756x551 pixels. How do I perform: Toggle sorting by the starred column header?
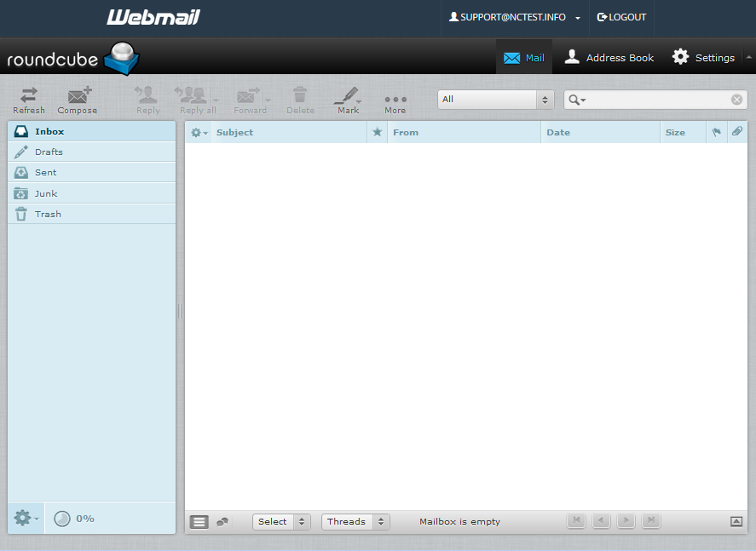[376, 132]
